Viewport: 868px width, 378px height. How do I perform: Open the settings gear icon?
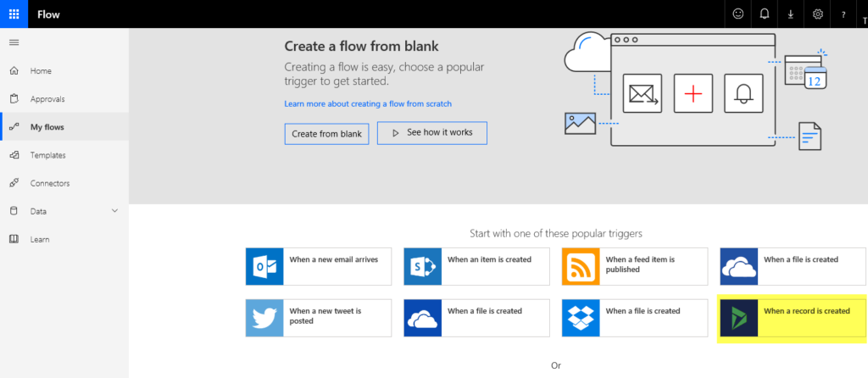[x=818, y=14]
